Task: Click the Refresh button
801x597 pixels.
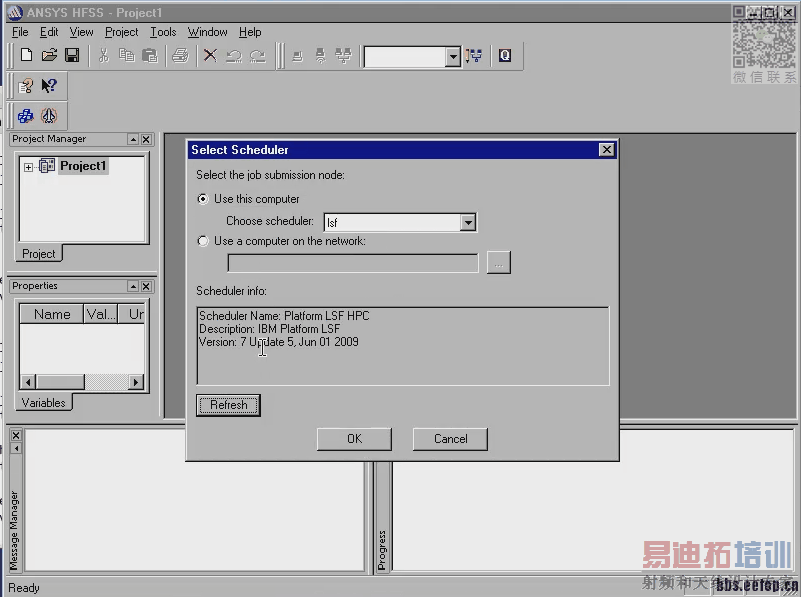Action: pos(228,405)
